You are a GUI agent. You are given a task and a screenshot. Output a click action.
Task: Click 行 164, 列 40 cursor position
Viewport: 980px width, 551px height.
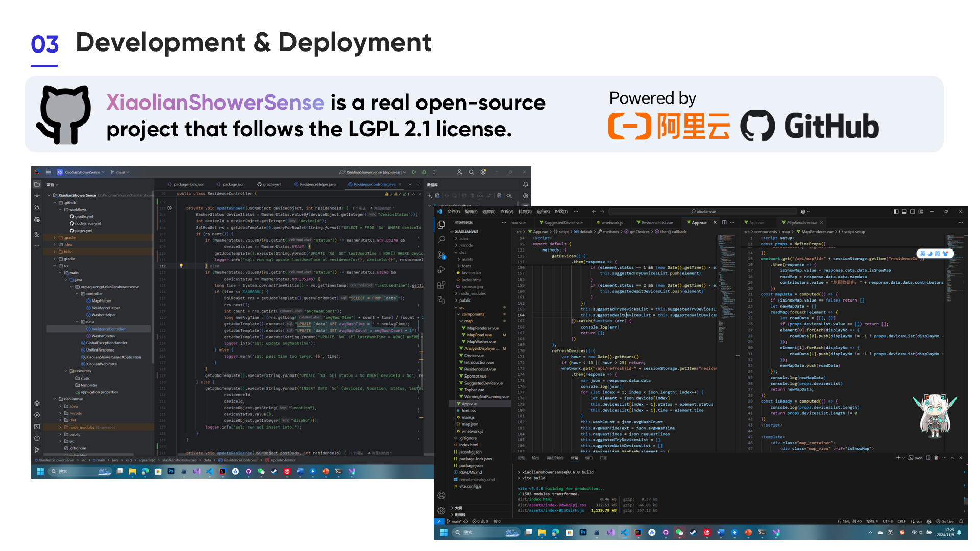click(x=850, y=521)
